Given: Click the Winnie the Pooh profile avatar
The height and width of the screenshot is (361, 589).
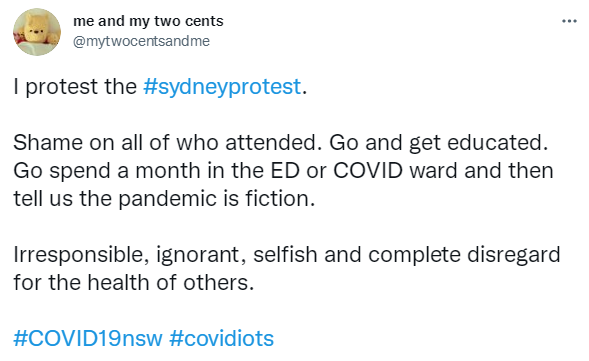Looking at the screenshot, I should (x=37, y=32).
